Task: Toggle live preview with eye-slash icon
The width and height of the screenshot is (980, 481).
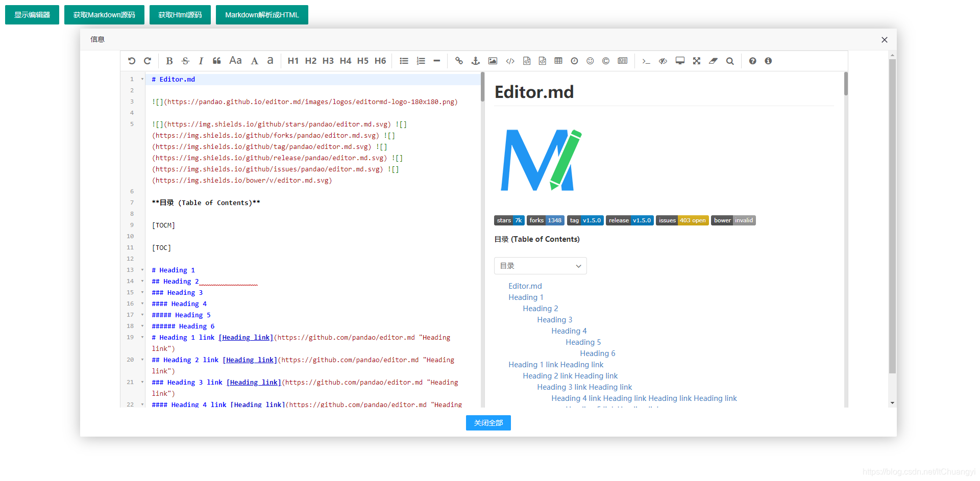Action: (663, 61)
